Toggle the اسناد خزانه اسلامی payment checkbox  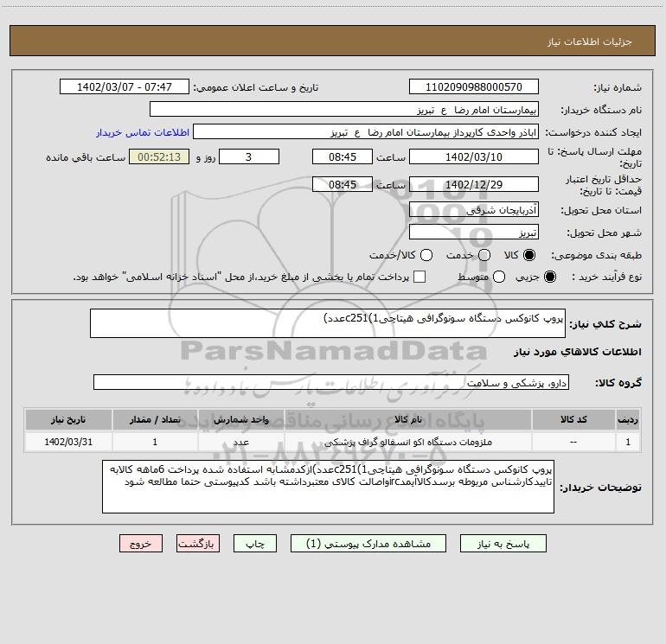pyautogui.click(x=419, y=277)
